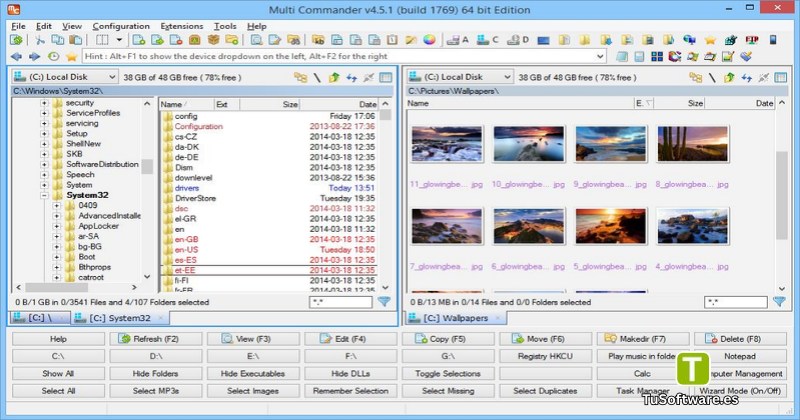The width and height of the screenshot is (800, 420).
Task: Toggle left panel column layout icon
Action: [386, 78]
